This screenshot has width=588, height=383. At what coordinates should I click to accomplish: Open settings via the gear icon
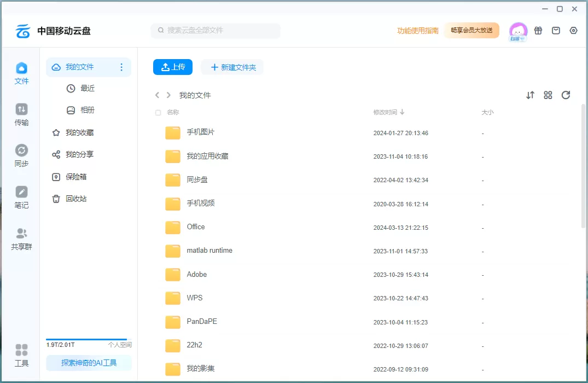pyautogui.click(x=573, y=31)
